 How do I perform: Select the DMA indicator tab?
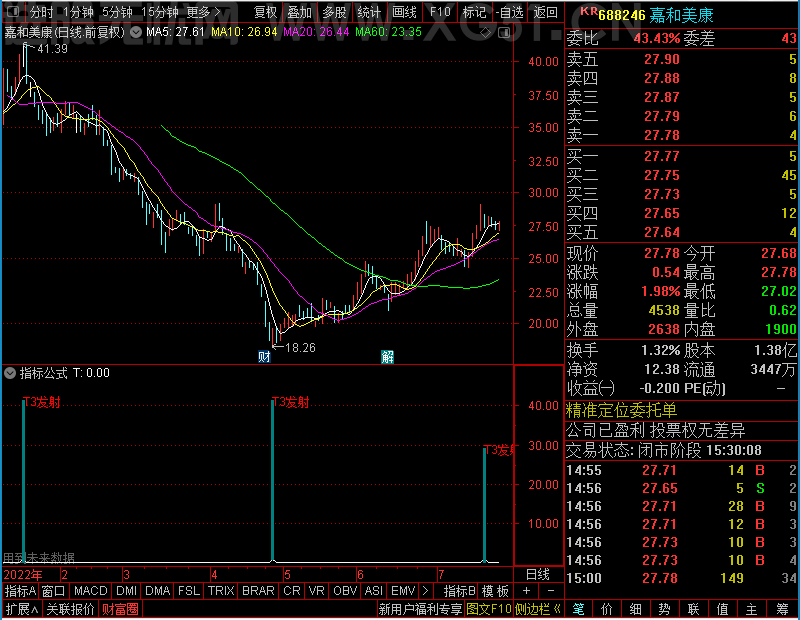pos(157,591)
